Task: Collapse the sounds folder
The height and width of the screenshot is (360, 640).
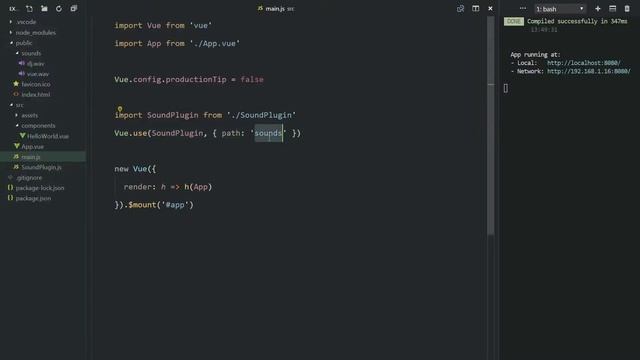Action: (x=31, y=53)
